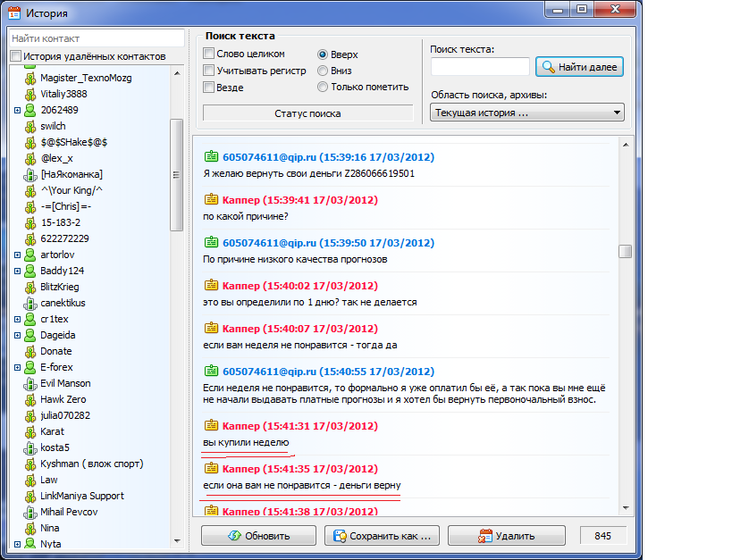
Task: Expand the 2062489 contact node
Action: pos(17,111)
